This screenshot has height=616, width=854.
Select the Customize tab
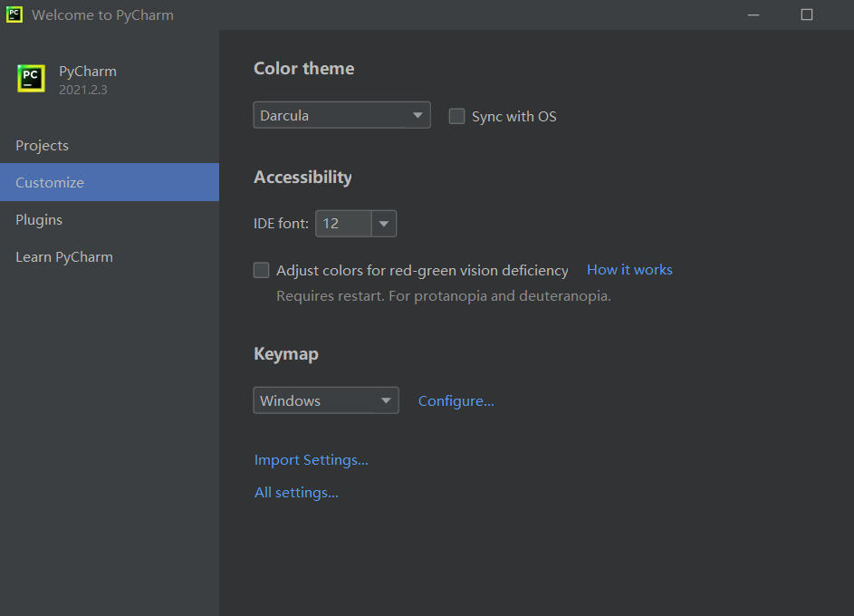[x=110, y=182]
